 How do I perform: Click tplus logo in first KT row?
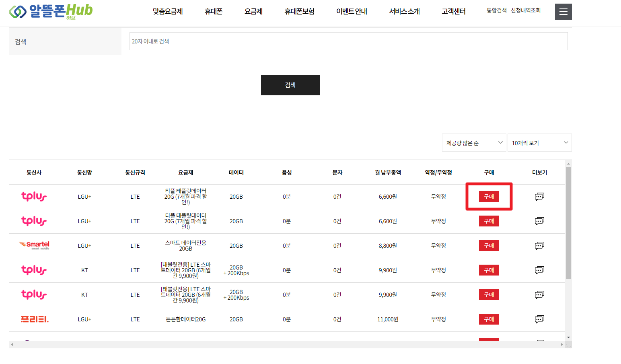point(34,270)
